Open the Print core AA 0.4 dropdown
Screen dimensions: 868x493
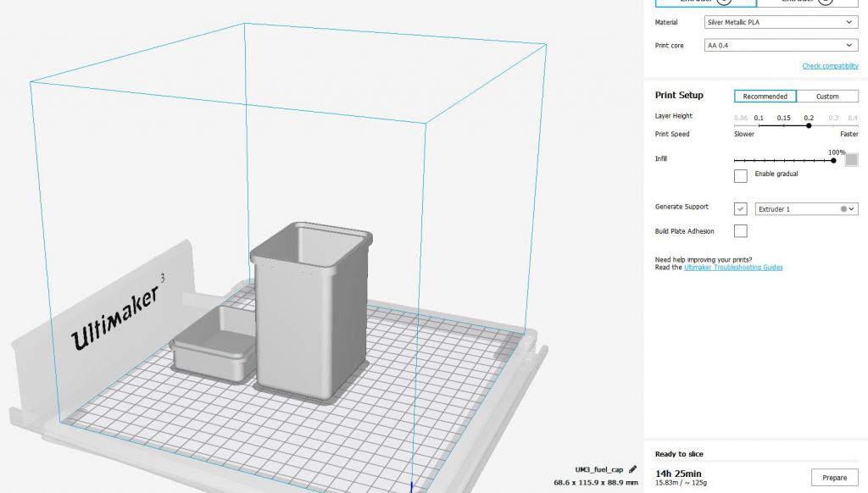click(x=781, y=45)
